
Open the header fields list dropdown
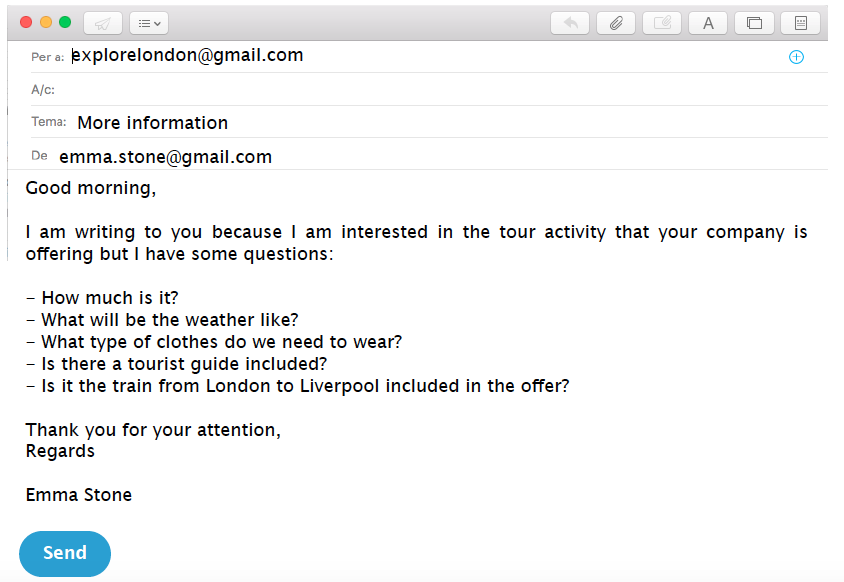(x=149, y=23)
